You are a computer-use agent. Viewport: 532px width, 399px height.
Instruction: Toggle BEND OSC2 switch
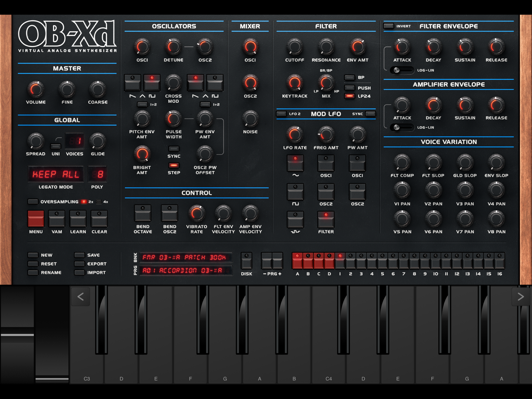click(170, 213)
